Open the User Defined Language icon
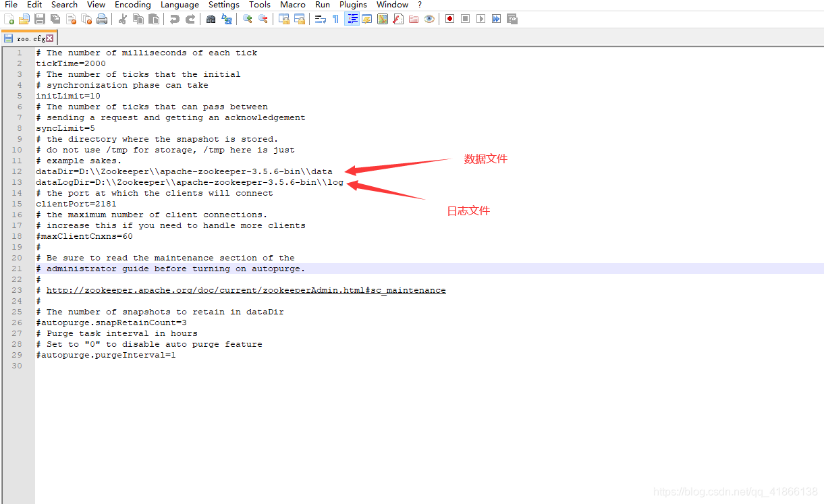Image resolution: width=824 pixels, height=504 pixels. [367, 19]
